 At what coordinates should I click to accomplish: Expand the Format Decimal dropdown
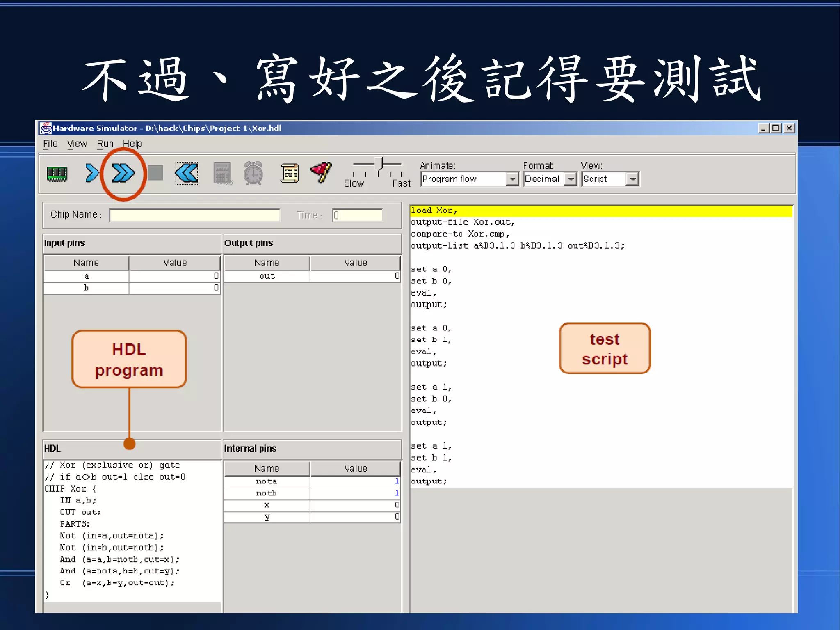(x=571, y=179)
